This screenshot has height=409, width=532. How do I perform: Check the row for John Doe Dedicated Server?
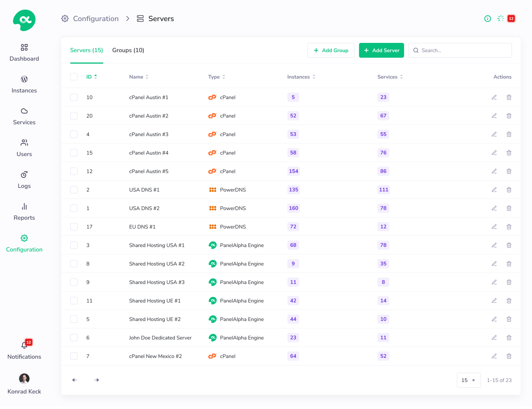tap(74, 337)
